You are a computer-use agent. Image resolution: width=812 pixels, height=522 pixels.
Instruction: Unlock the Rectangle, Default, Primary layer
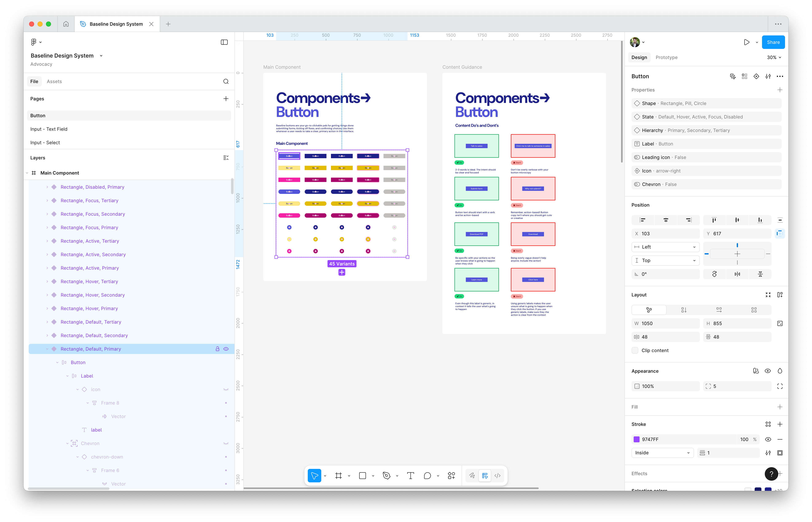pyautogui.click(x=217, y=349)
